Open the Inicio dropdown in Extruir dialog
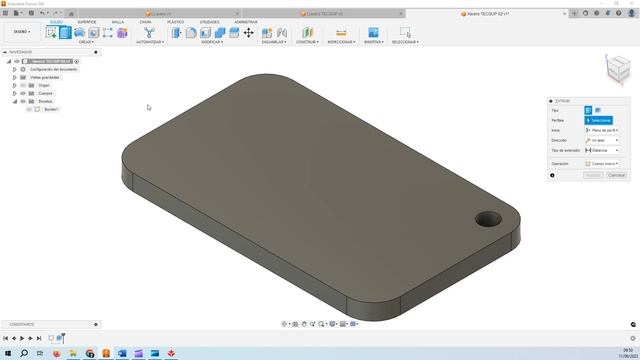 pyautogui.click(x=602, y=130)
